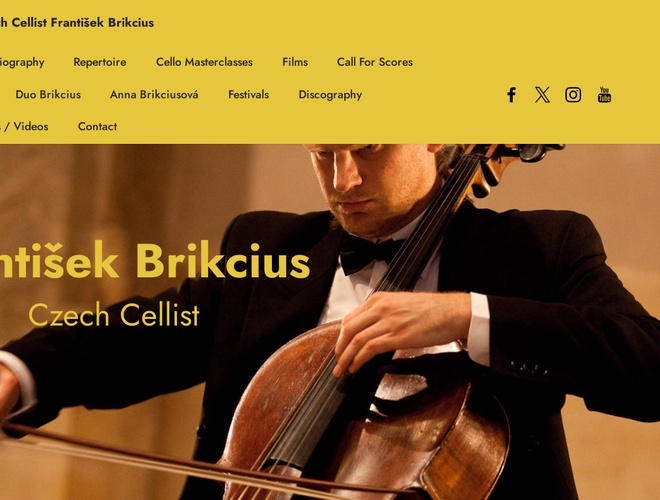Click the Czech Cellist subtitle text
The image size is (660, 500).
click(x=114, y=315)
